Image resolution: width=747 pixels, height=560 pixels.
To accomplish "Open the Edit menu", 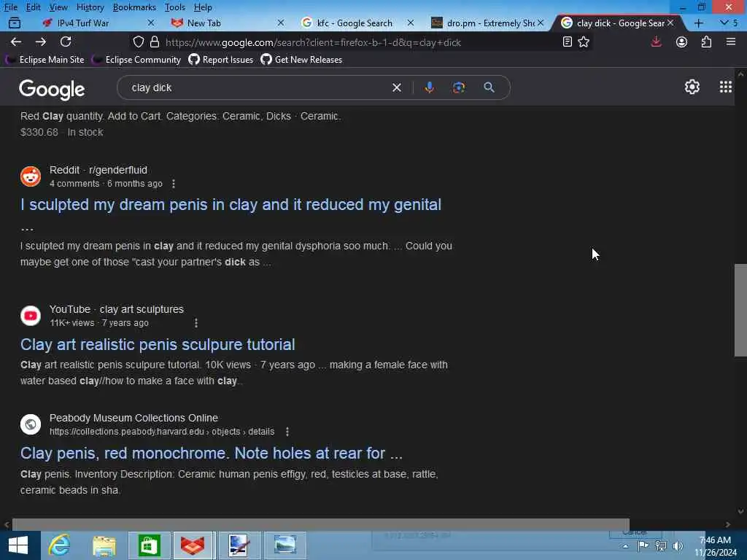I will coord(33,7).
